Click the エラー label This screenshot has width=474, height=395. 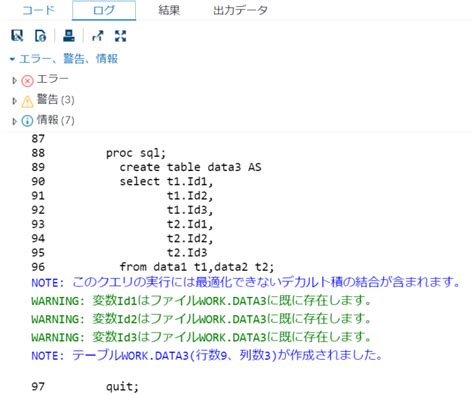pyautogui.click(x=53, y=79)
